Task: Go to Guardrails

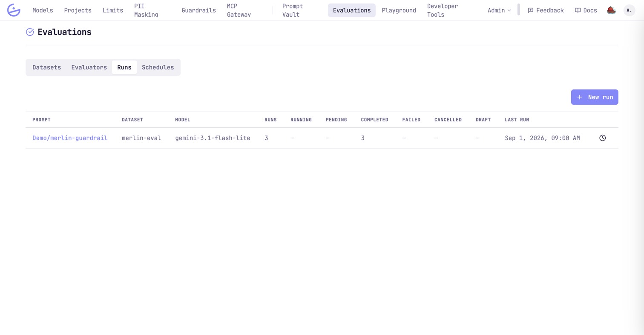Action: (198, 10)
